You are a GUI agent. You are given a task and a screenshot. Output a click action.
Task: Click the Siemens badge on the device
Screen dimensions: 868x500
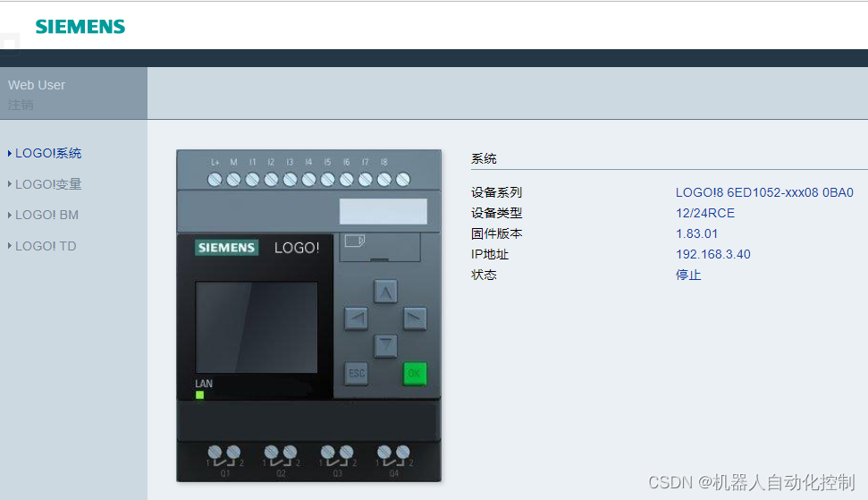click(x=226, y=248)
